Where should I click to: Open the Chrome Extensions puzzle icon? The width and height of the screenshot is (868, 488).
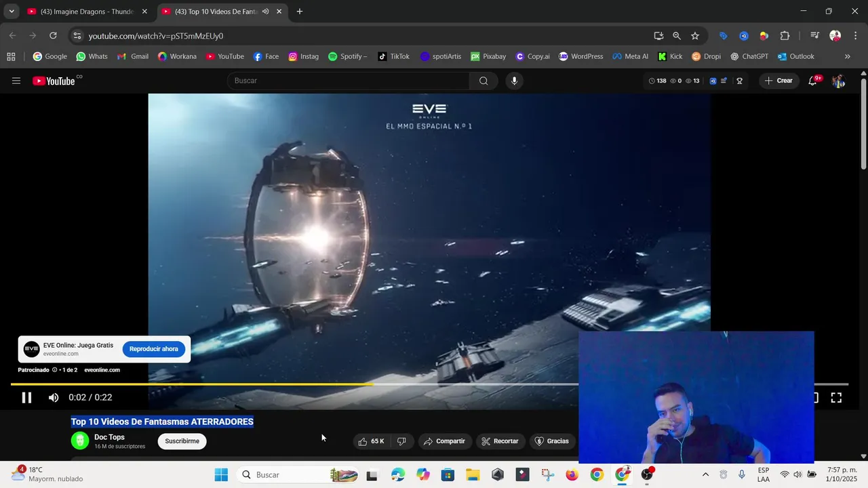coord(785,36)
